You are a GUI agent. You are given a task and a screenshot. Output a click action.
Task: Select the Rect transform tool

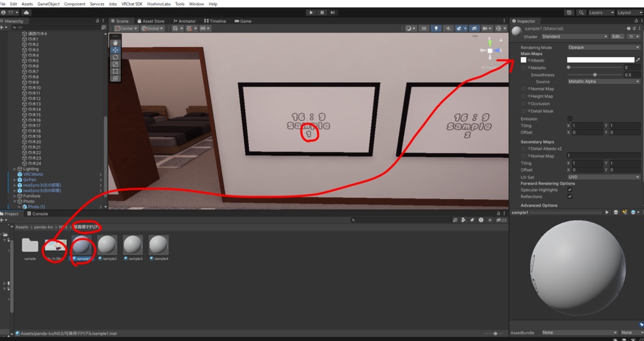click(x=116, y=71)
